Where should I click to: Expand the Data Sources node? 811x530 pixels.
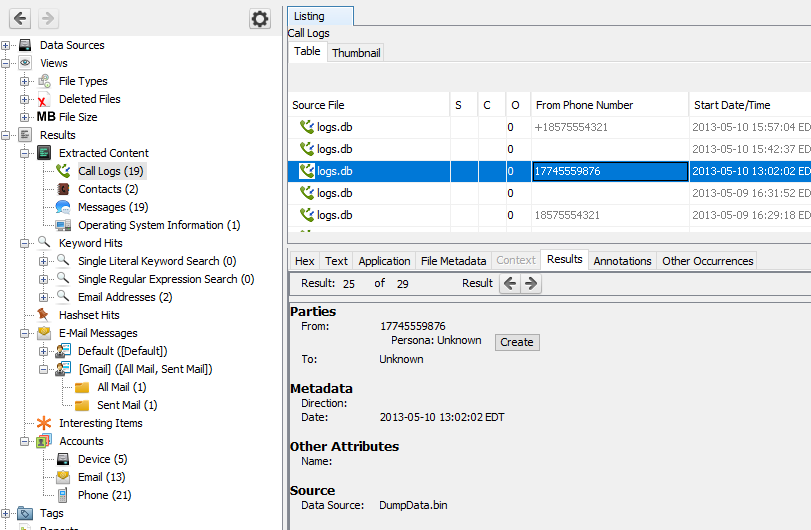click(6, 45)
